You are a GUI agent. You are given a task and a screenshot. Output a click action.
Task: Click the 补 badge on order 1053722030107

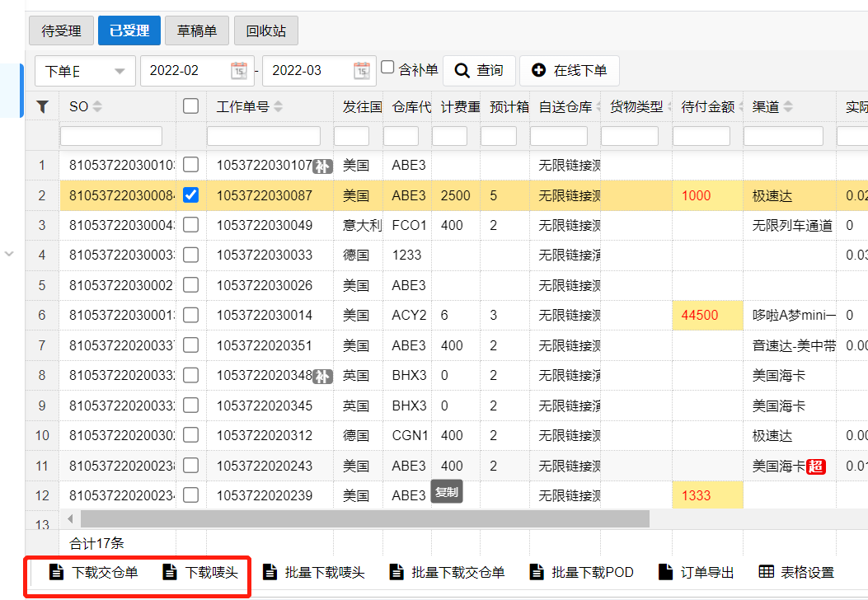pos(322,166)
